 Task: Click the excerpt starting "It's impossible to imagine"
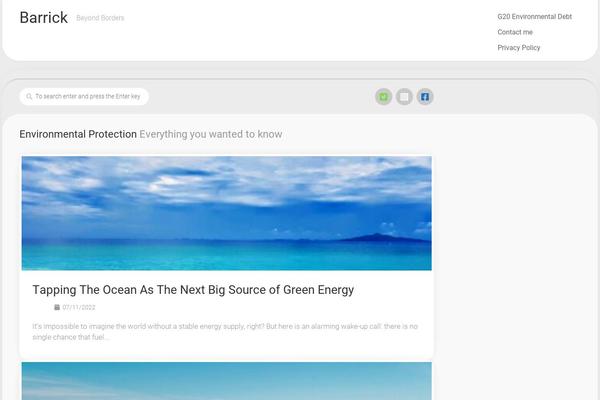coord(225,331)
